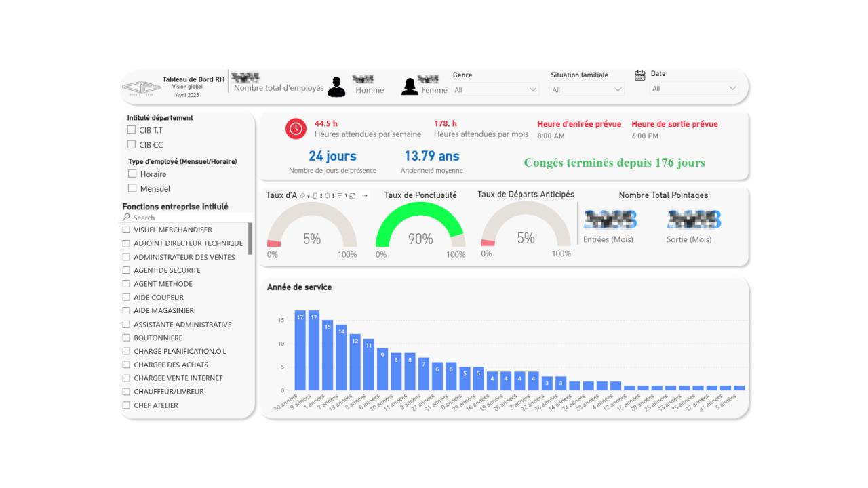Click the 30 années bar in chart
The height and width of the screenshot is (488, 868).
[x=300, y=350]
